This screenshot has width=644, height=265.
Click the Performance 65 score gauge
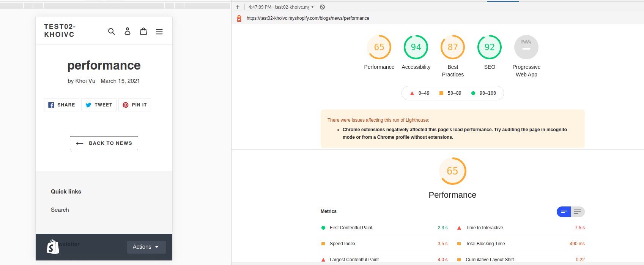click(379, 47)
